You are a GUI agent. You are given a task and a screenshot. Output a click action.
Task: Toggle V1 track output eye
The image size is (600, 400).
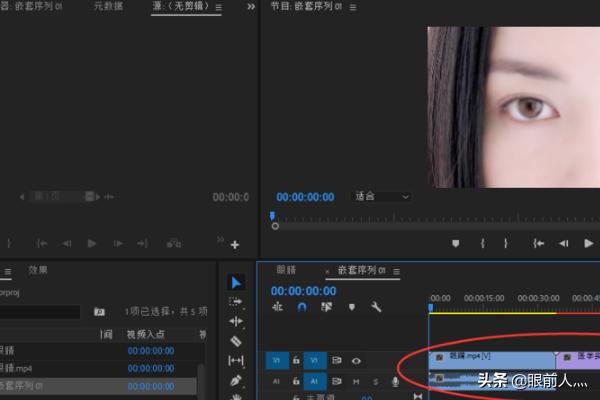[356, 361]
